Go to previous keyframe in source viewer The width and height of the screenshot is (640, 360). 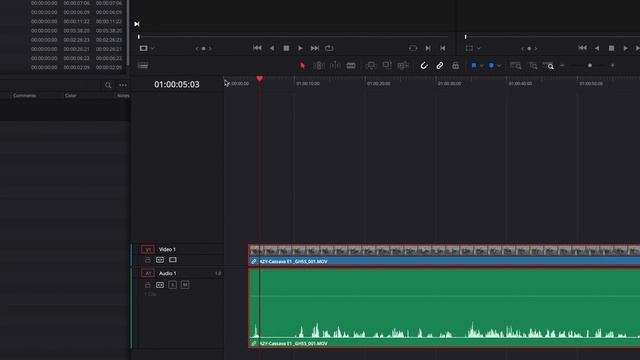[197, 49]
